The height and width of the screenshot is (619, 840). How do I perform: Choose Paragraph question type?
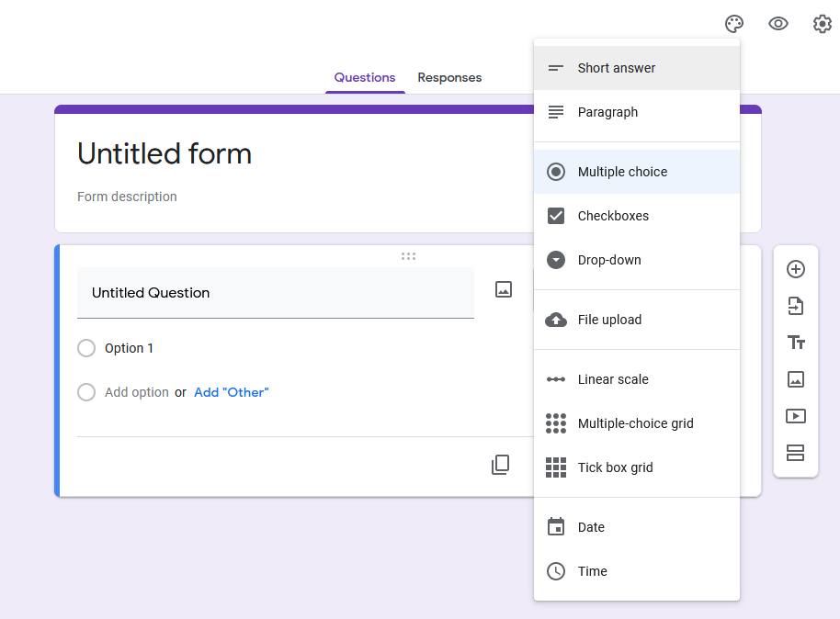[637, 112]
